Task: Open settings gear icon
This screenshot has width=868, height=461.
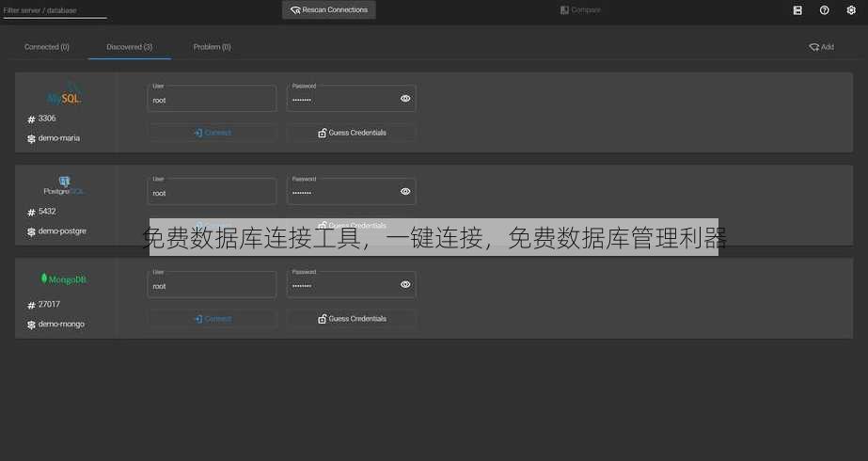Action: [x=851, y=10]
